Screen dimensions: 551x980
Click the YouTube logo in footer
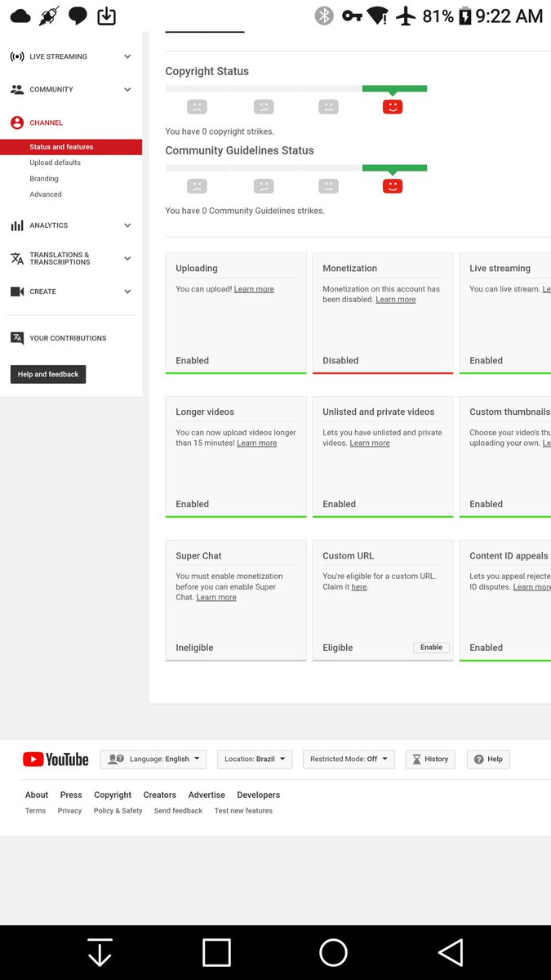[56, 759]
